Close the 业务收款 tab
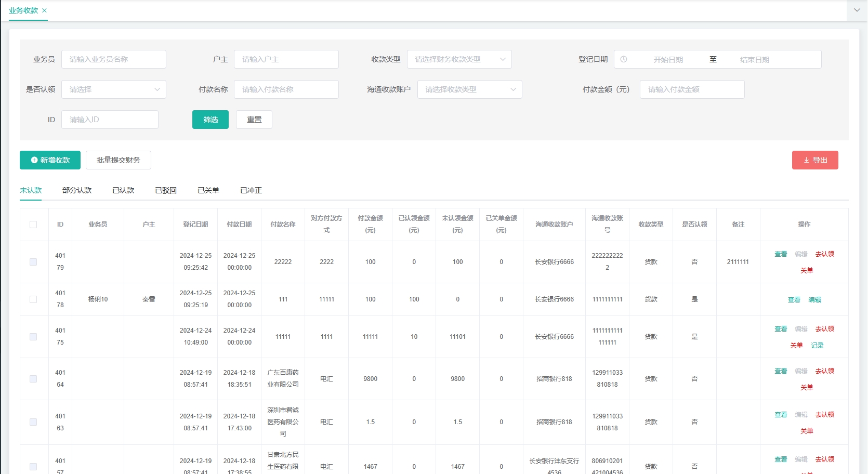Viewport: 868px width, 474px height. pyautogui.click(x=44, y=10)
